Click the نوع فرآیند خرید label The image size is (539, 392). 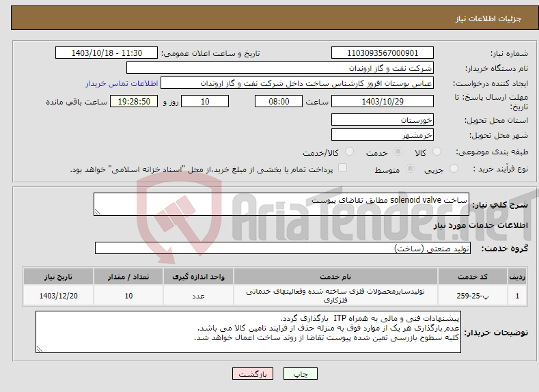coord(501,169)
